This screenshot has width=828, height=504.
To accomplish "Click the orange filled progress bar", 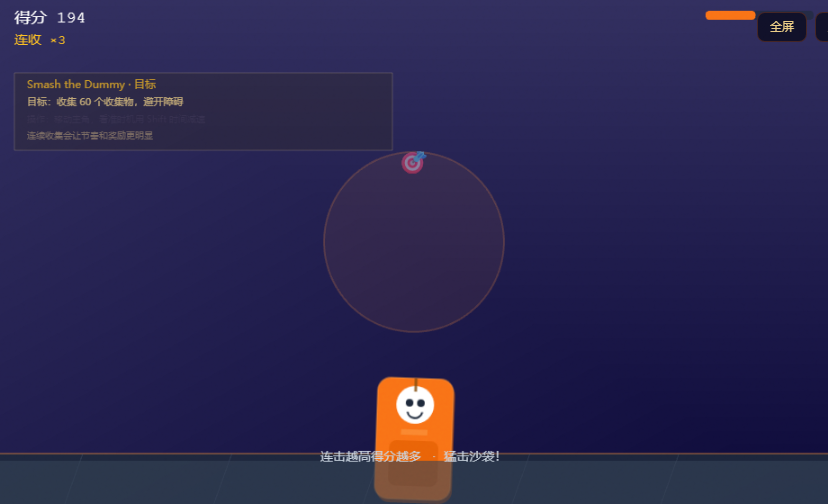I will point(730,15).
